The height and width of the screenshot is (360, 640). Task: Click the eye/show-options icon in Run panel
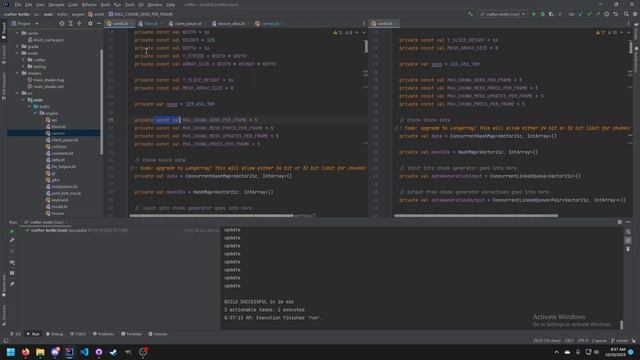[x=12, y=262]
